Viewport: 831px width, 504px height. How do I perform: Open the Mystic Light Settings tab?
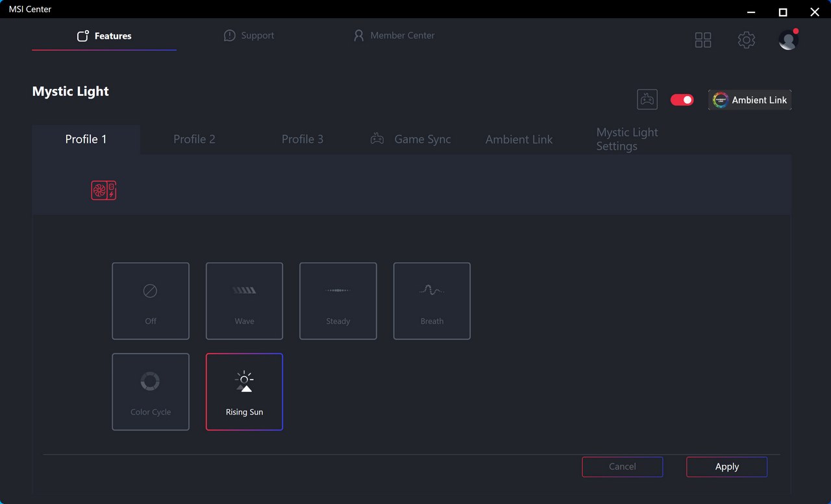pyautogui.click(x=626, y=139)
